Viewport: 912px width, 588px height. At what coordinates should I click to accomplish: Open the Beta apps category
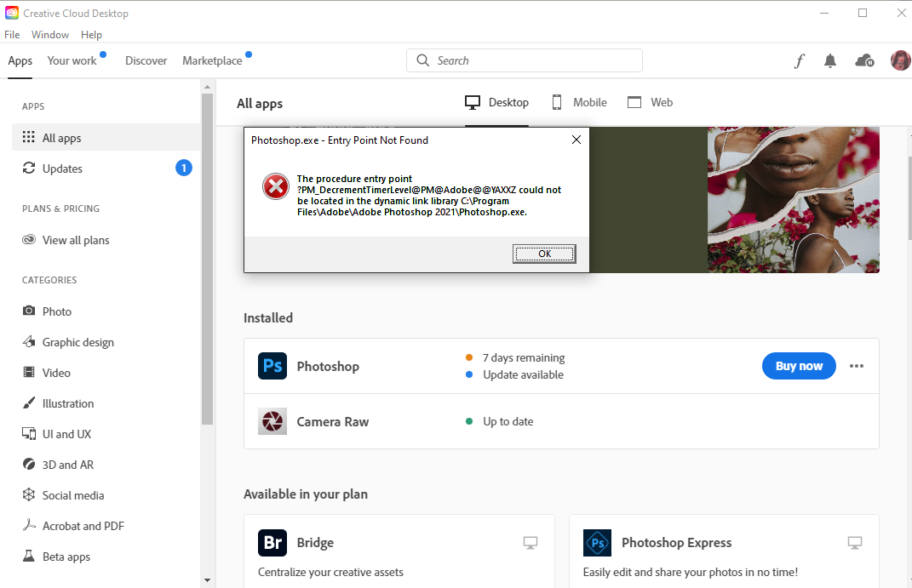(x=106, y=557)
